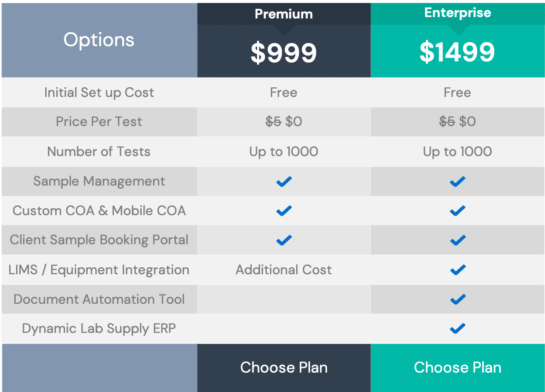Click Enterprise Dynamic Lab Supply ERP checkmark
The height and width of the screenshot is (392, 545).
pos(457,328)
